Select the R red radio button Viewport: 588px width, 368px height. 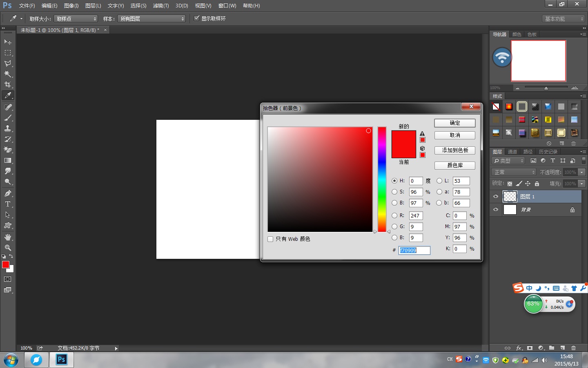tap(394, 215)
